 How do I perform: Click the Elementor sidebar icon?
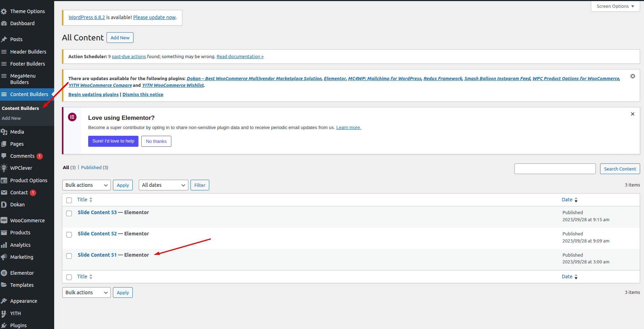click(4, 273)
